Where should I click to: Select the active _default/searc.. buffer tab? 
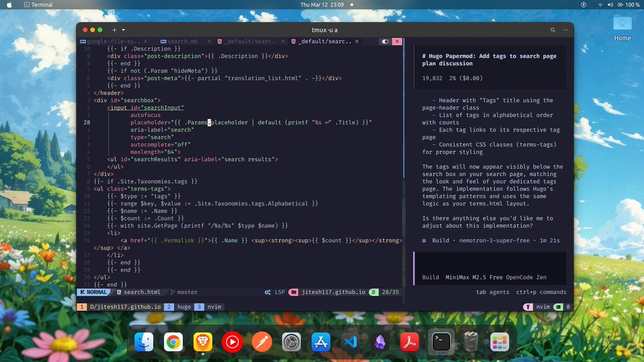(x=324, y=41)
